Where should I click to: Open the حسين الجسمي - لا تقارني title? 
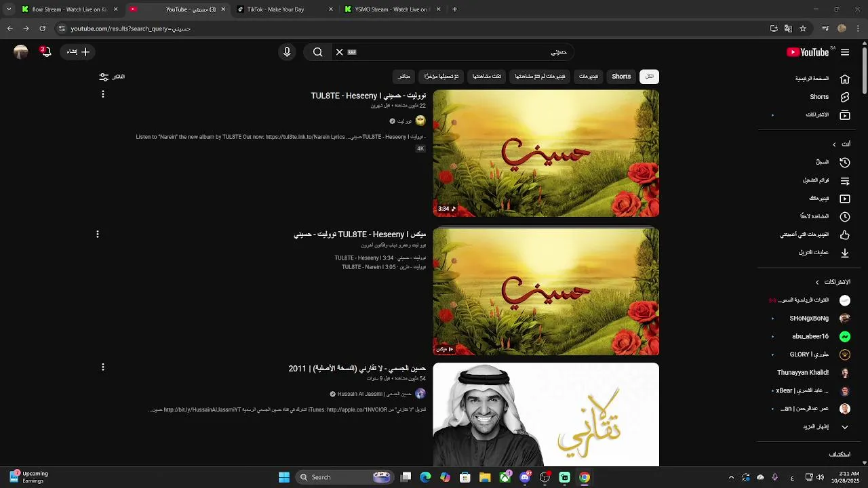[357, 368]
